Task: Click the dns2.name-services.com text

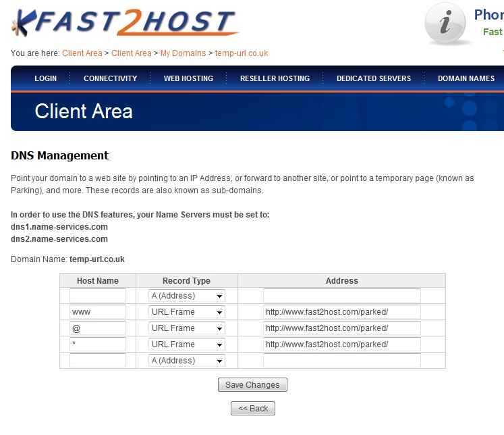Action: coord(59,239)
